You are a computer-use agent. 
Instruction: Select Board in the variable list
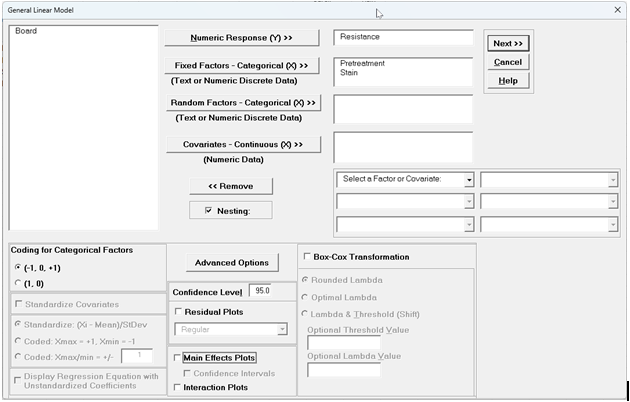27,32
